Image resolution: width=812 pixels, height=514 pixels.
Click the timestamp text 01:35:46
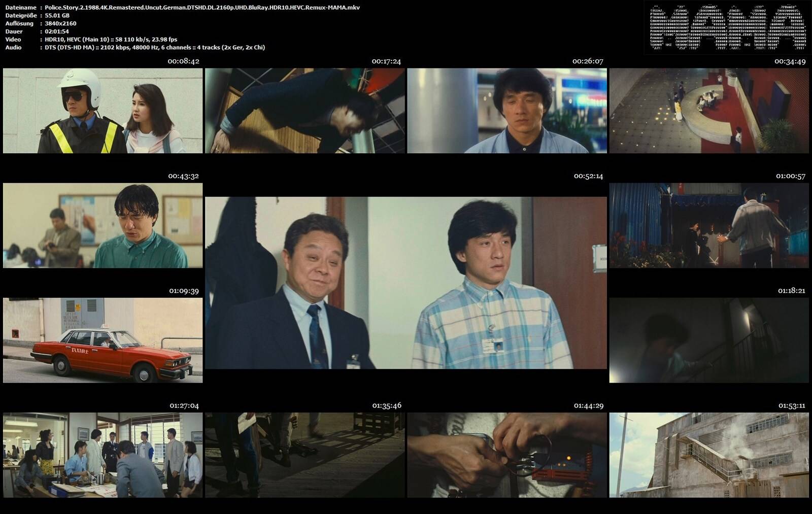[387, 405]
